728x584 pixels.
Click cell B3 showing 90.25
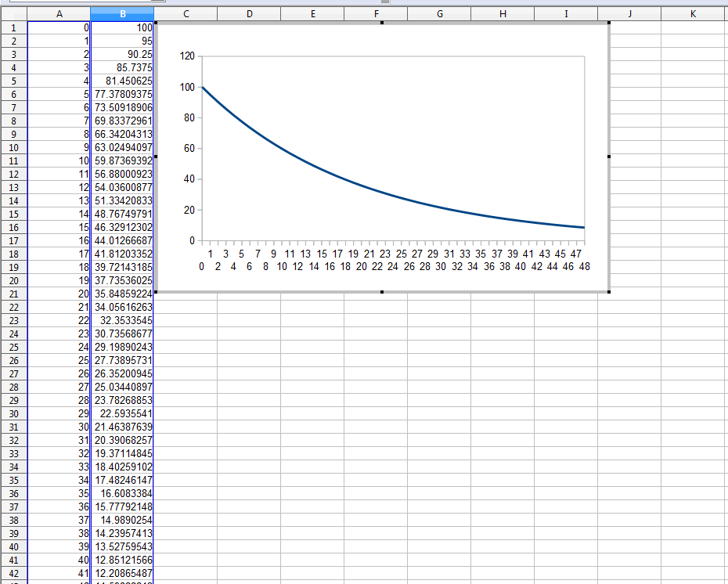(x=122, y=54)
